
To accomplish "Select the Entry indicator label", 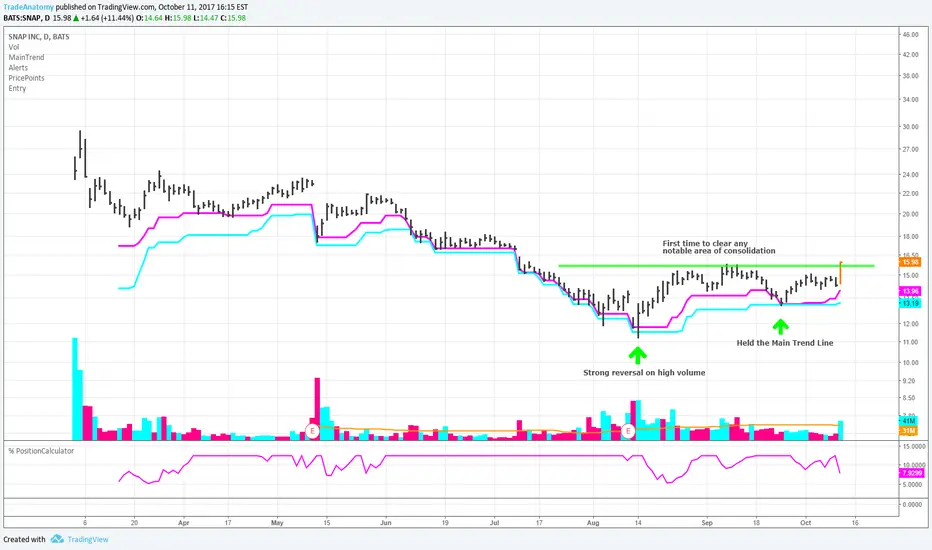I will (x=17, y=88).
